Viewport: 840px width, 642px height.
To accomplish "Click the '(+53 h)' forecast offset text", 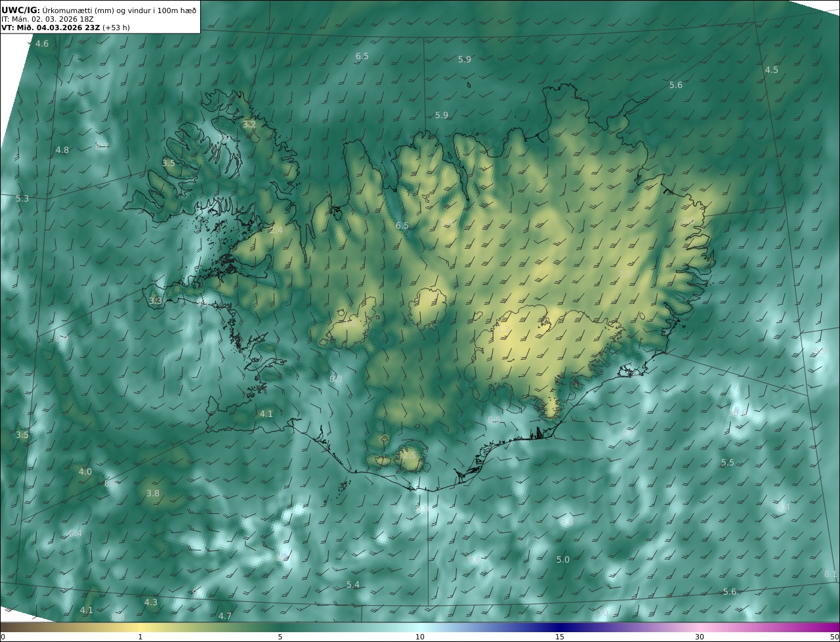I will pyautogui.click(x=116, y=28).
